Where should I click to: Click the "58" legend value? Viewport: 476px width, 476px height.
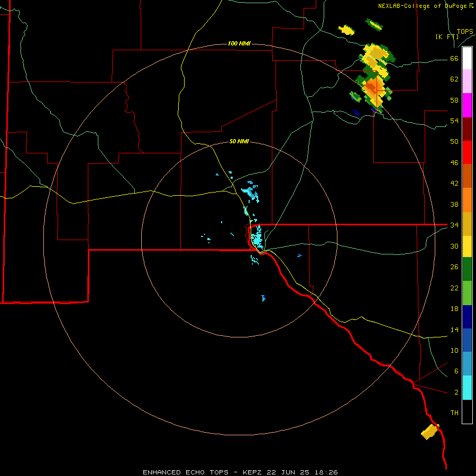pos(454,100)
